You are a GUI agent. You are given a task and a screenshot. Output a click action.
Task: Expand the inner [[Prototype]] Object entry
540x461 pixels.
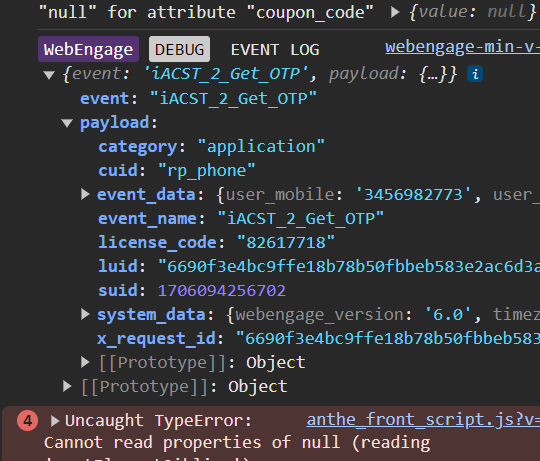click(x=85, y=362)
